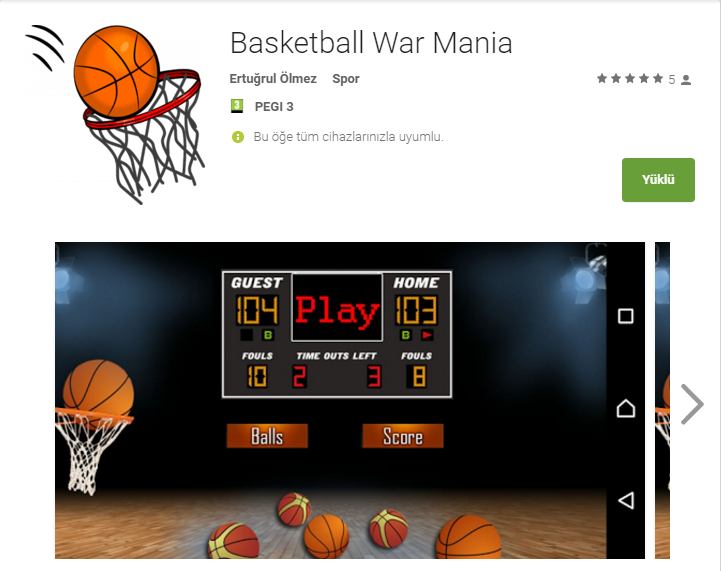Click the Balls button in screenshot
721x571 pixels.
[x=267, y=436]
